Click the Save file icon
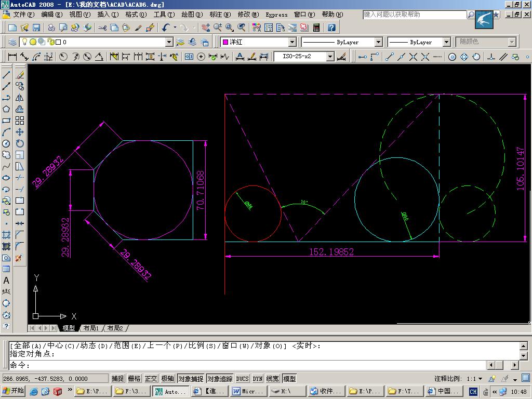This screenshot has width=532, height=399. coord(36,28)
